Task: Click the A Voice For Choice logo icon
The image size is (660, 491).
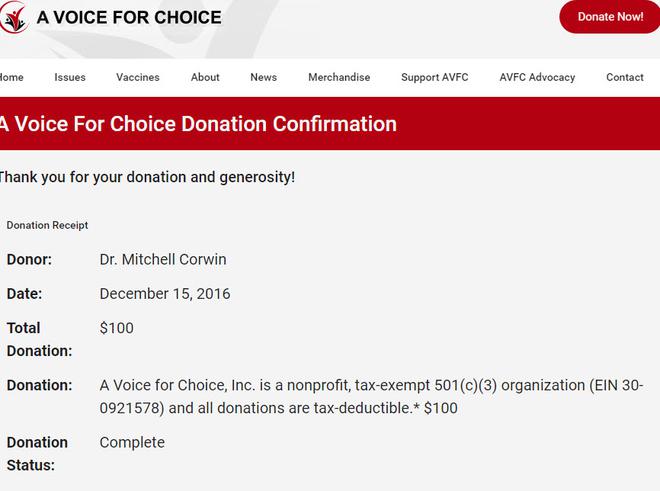Action: (14, 17)
